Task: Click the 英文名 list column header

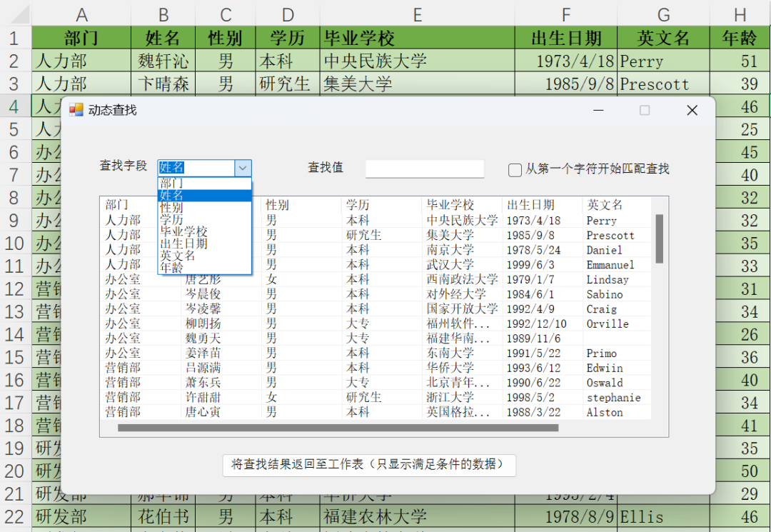Action: pyautogui.click(x=617, y=204)
